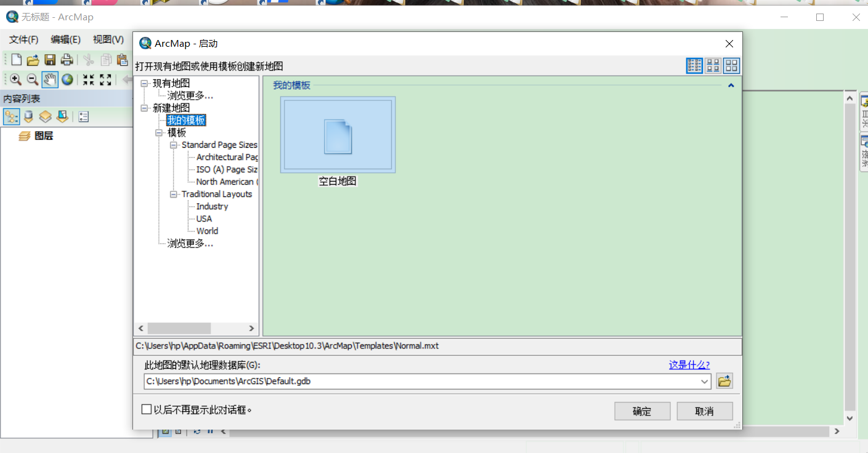The height and width of the screenshot is (453, 868).
Task: Close the ArcMap 启动 dialog
Action: point(729,44)
